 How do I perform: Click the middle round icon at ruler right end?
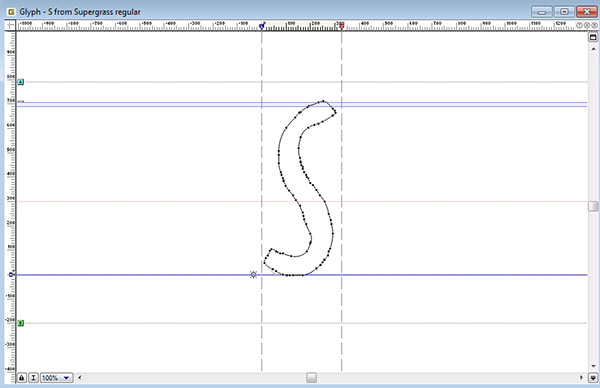tap(587, 25)
